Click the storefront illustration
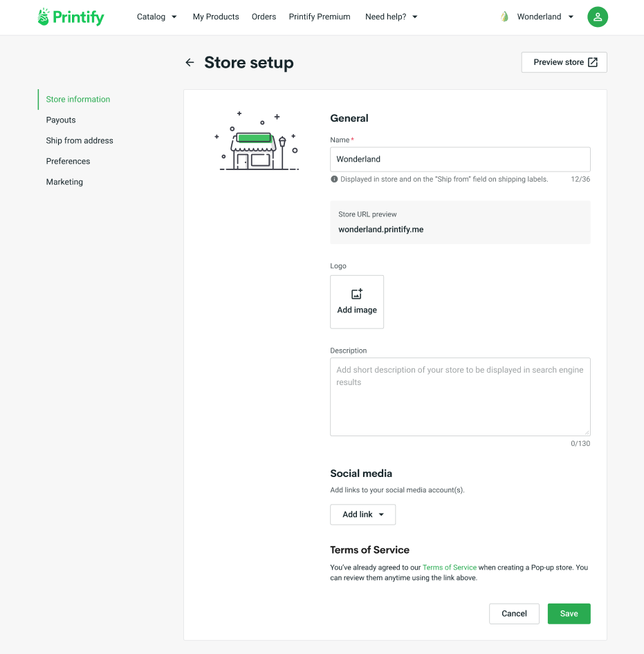Viewport: 644px width, 654px height. coord(257,143)
